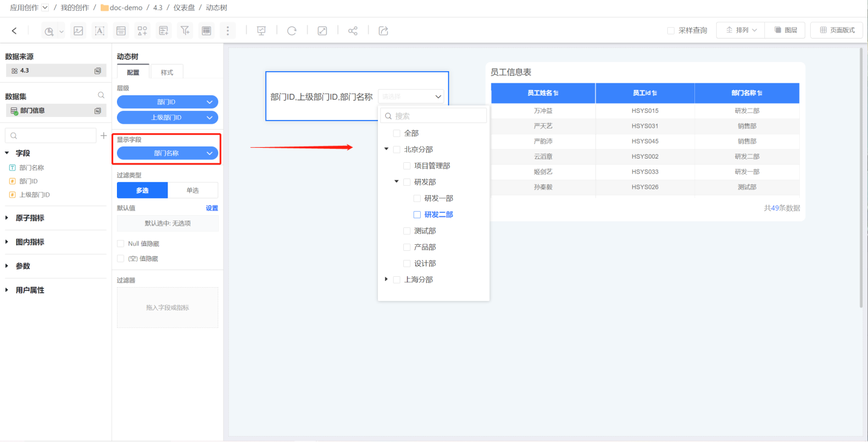Open the three-dot more options menu
Screen dimensions: 868x442
(x=227, y=31)
